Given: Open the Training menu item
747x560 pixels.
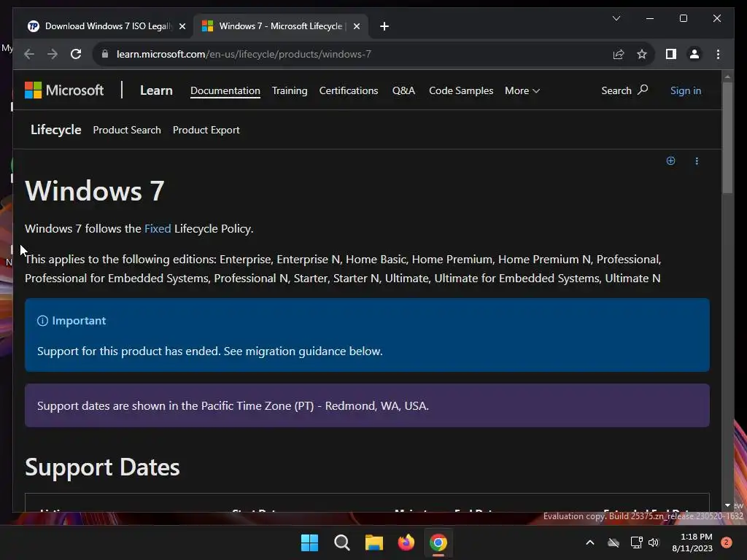Looking at the screenshot, I should tap(290, 90).
